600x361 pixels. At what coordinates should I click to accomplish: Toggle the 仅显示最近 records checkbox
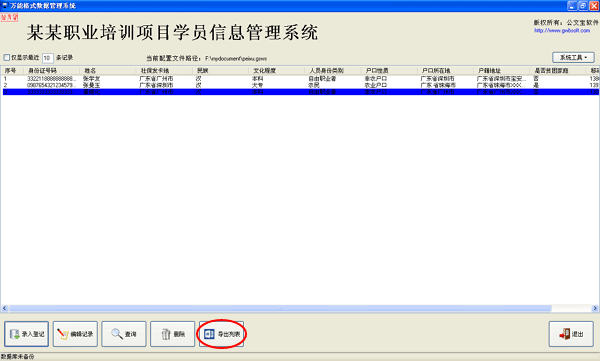[7, 57]
